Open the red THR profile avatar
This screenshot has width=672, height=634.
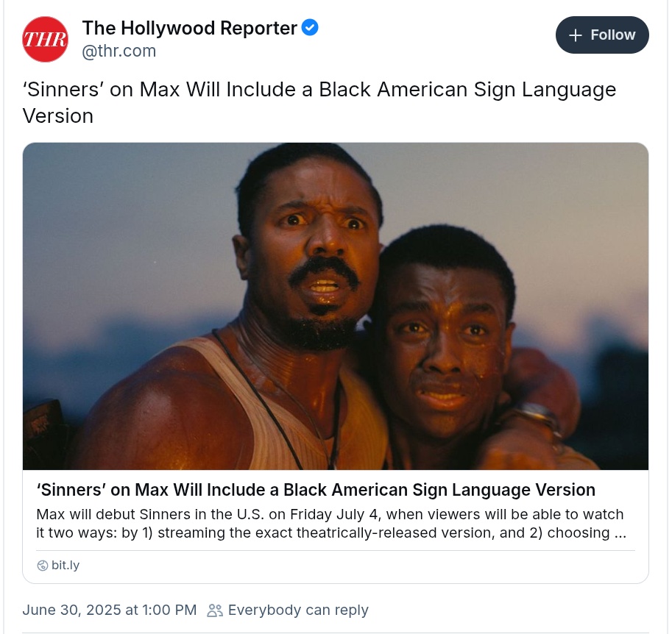click(x=45, y=39)
